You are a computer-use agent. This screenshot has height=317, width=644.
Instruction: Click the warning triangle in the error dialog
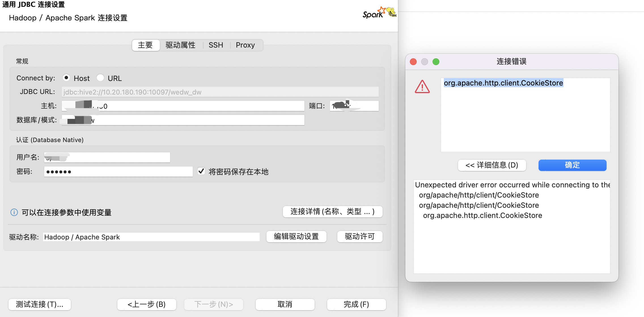tap(422, 87)
